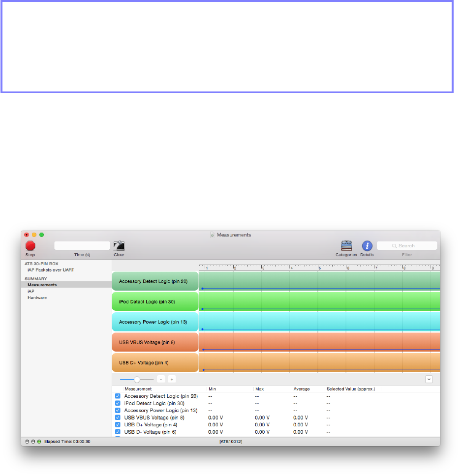Open Hardware summary in sidebar
Viewport: 461px width, 476px height.
(x=37, y=297)
